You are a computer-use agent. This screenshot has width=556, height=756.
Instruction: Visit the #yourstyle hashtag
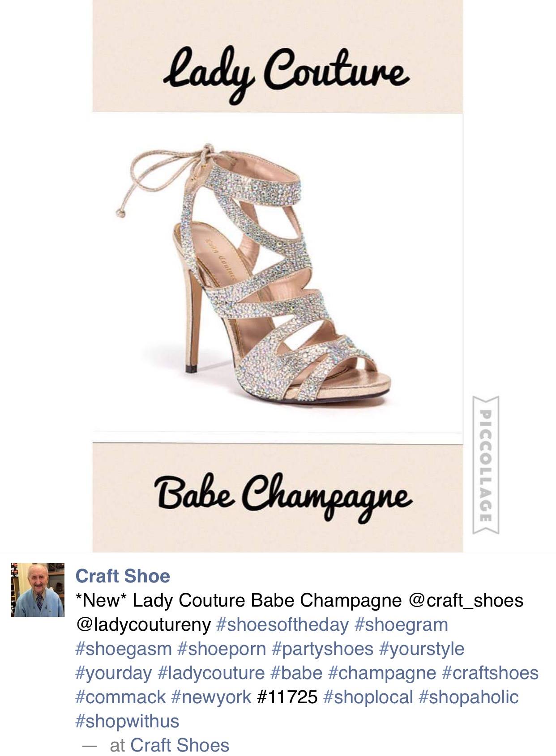click(422, 649)
